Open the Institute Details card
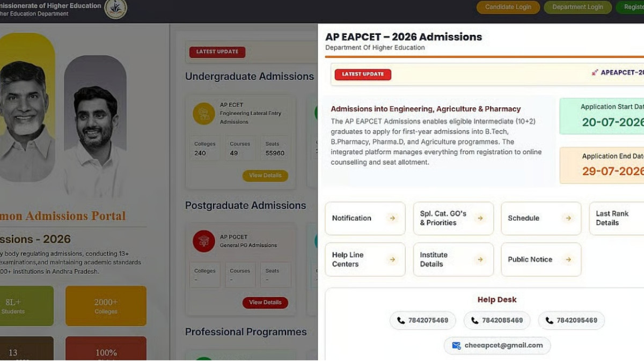644x362 pixels. click(453, 260)
